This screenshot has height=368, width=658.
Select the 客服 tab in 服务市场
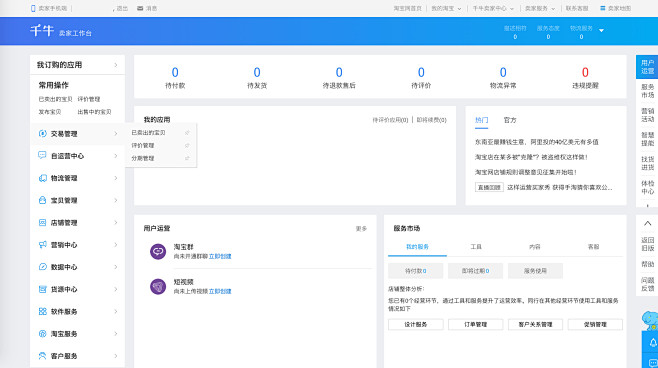pos(593,247)
